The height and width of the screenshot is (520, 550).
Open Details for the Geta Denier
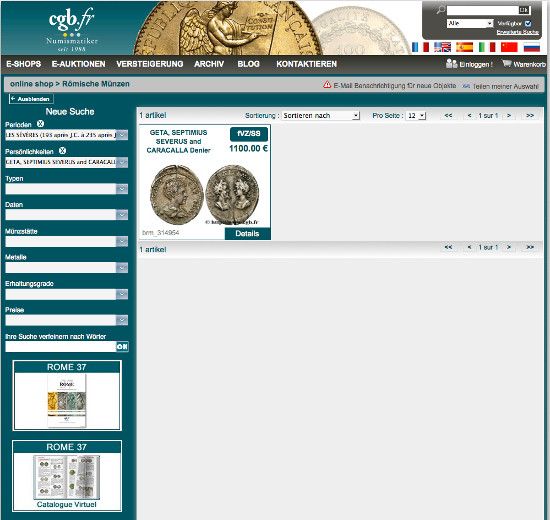247,234
